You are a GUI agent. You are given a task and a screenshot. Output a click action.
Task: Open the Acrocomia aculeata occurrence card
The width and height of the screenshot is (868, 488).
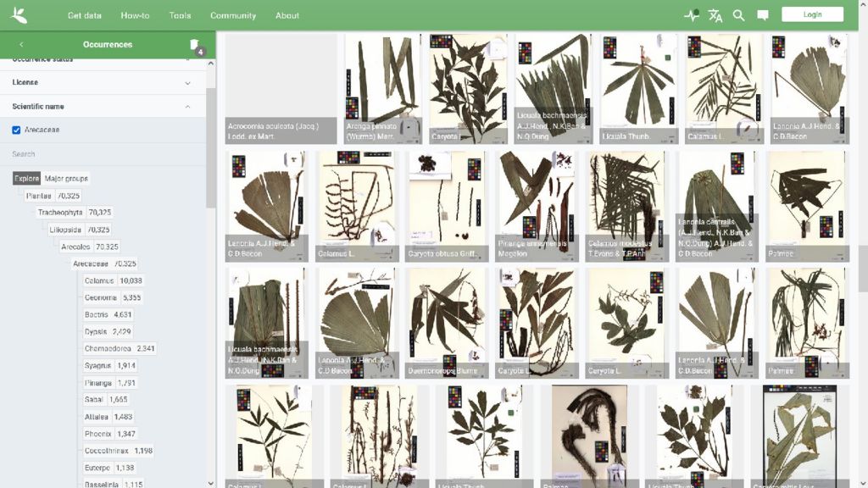(x=281, y=88)
